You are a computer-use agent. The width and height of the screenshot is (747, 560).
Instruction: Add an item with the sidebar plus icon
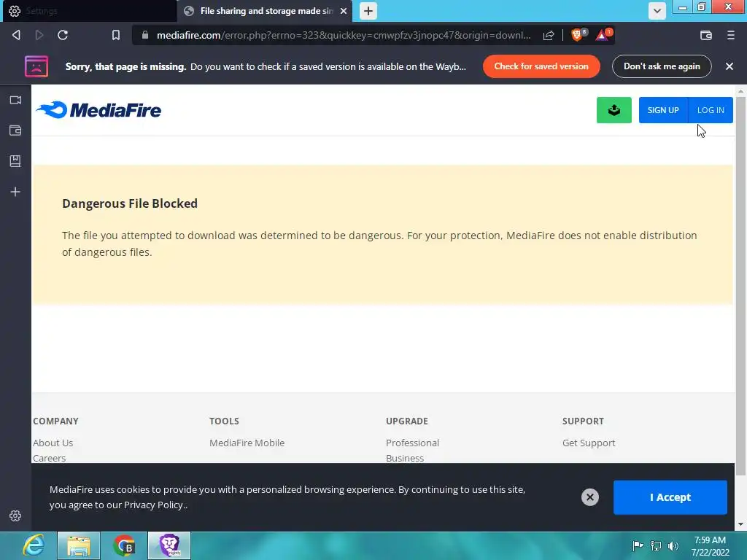coord(15,192)
